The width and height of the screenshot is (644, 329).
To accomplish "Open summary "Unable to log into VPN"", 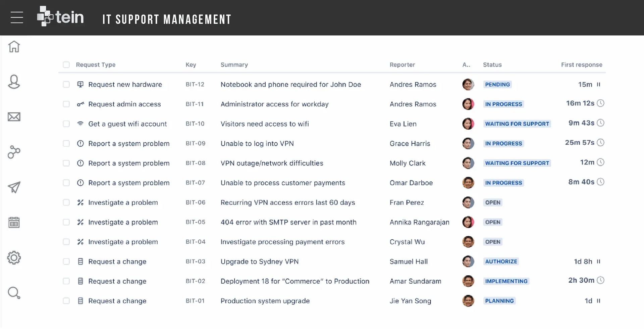I will (257, 144).
